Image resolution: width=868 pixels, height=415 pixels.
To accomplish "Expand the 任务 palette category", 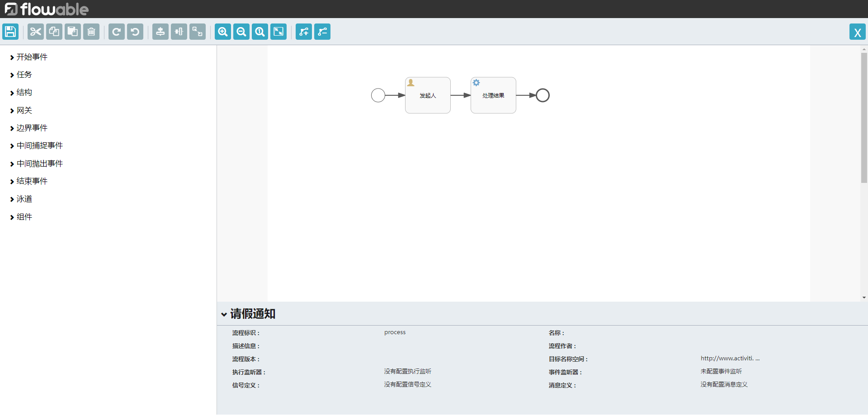I will [x=24, y=75].
